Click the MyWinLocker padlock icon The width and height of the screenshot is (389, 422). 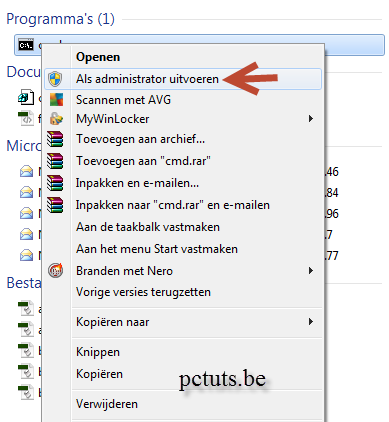point(56,119)
